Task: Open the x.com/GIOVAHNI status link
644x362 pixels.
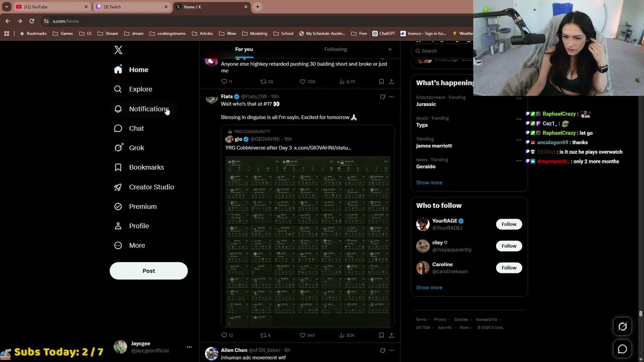Action: click(x=323, y=148)
